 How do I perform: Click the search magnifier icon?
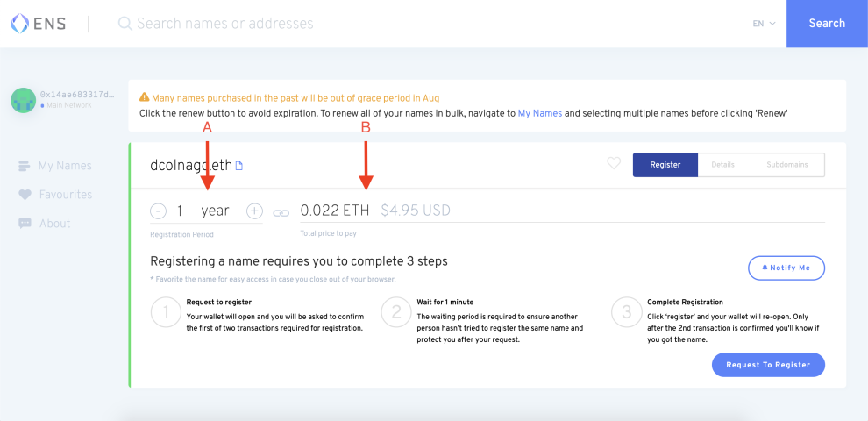pos(125,24)
